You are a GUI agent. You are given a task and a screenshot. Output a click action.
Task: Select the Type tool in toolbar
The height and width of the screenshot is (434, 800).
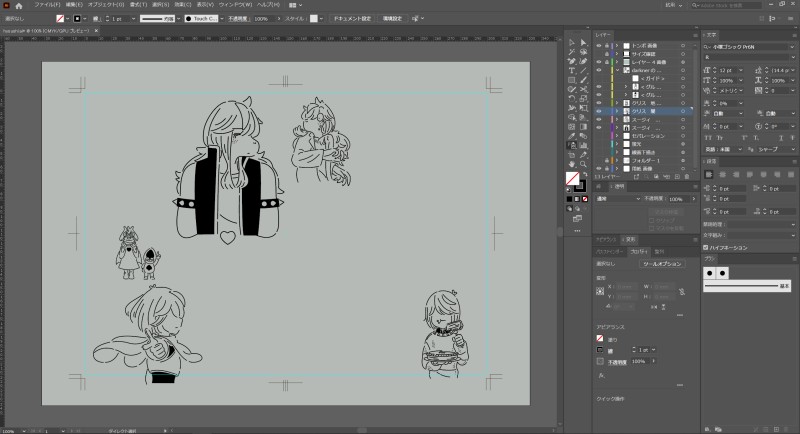[570, 70]
